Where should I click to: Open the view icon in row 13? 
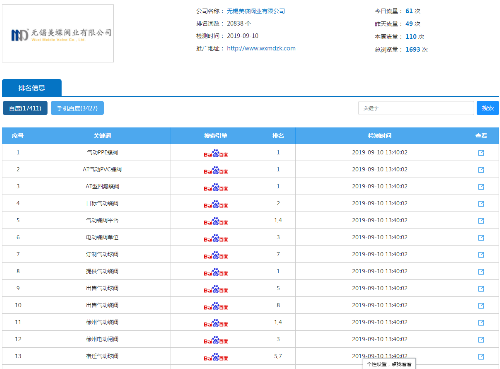481,357
